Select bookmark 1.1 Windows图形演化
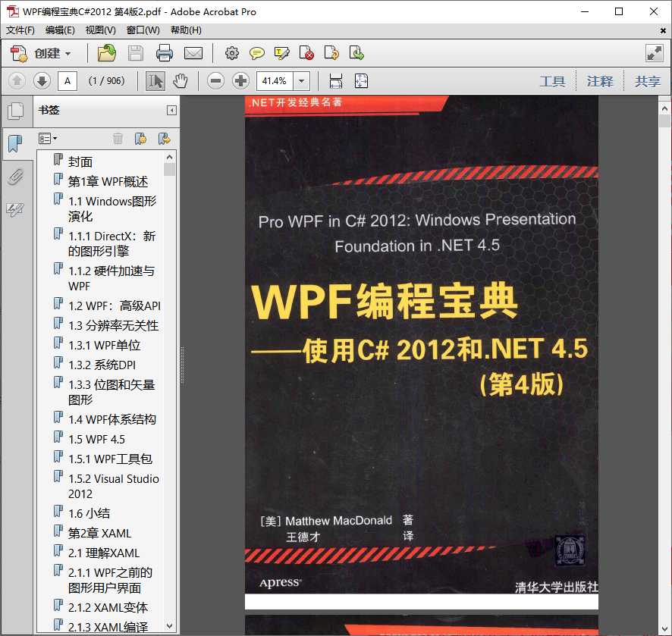This screenshot has height=636, width=672. click(x=112, y=208)
